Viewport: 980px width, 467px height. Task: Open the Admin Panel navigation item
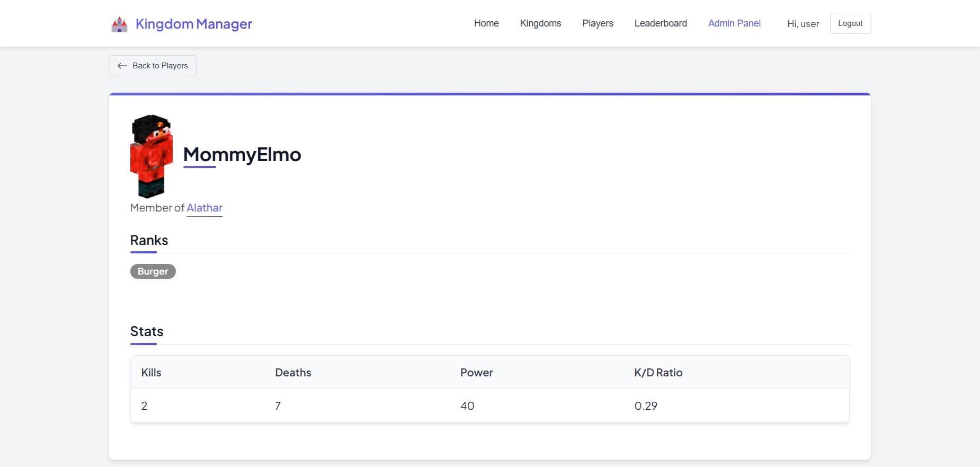[734, 23]
